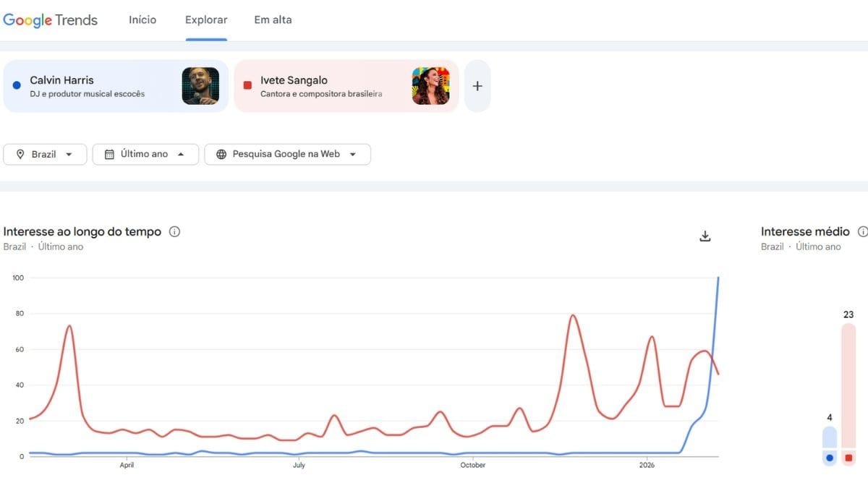This screenshot has height=488, width=868.
Task: Open the Em alta tab
Action: [x=273, y=20]
